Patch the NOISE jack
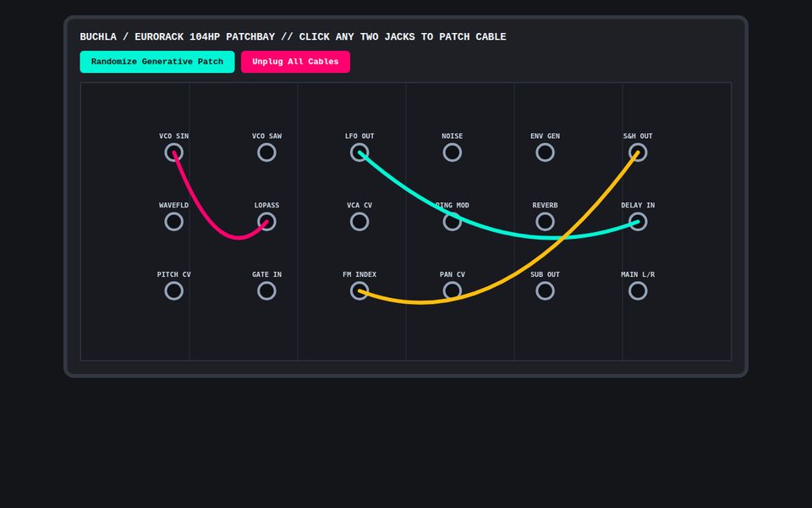 coord(452,152)
